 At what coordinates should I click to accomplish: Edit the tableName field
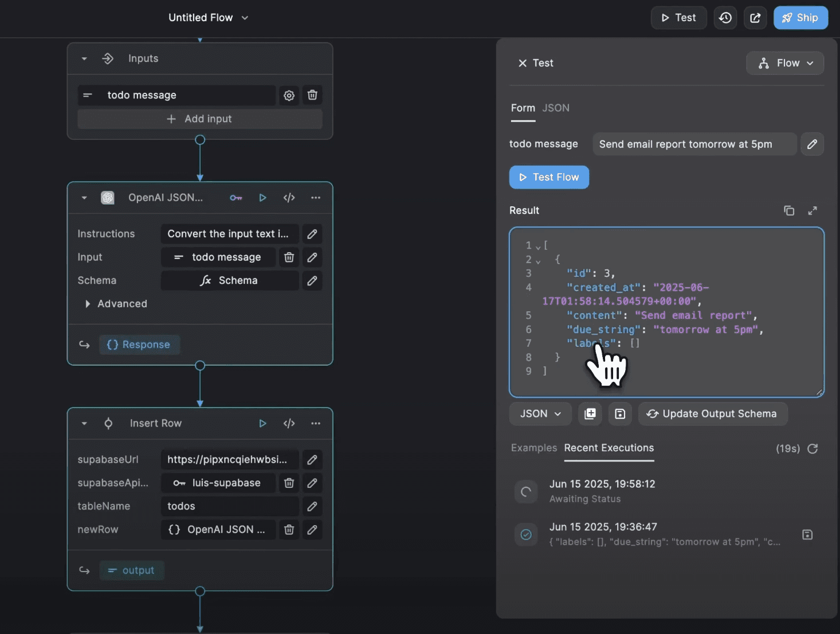pos(312,506)
